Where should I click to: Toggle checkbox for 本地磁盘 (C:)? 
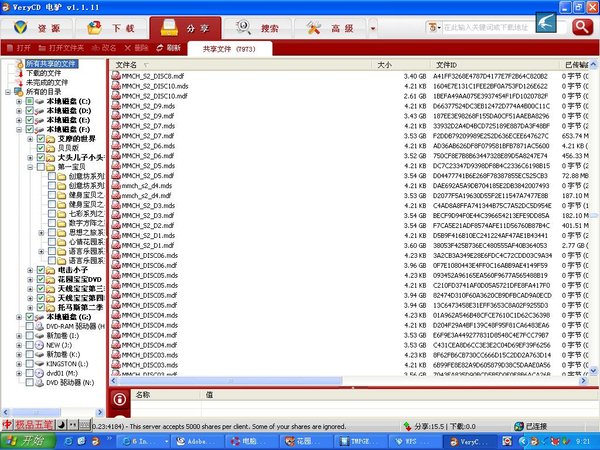(29, 101)
